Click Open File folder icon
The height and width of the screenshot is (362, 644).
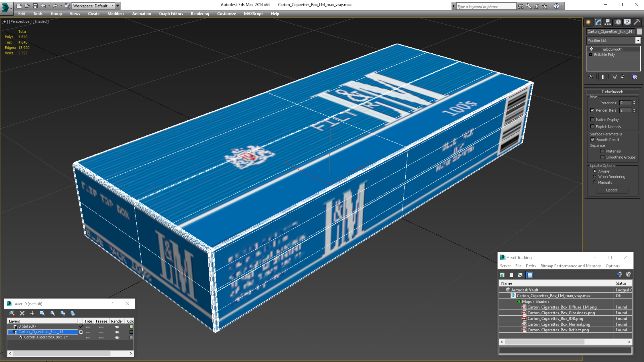click(x=27, y=6)
